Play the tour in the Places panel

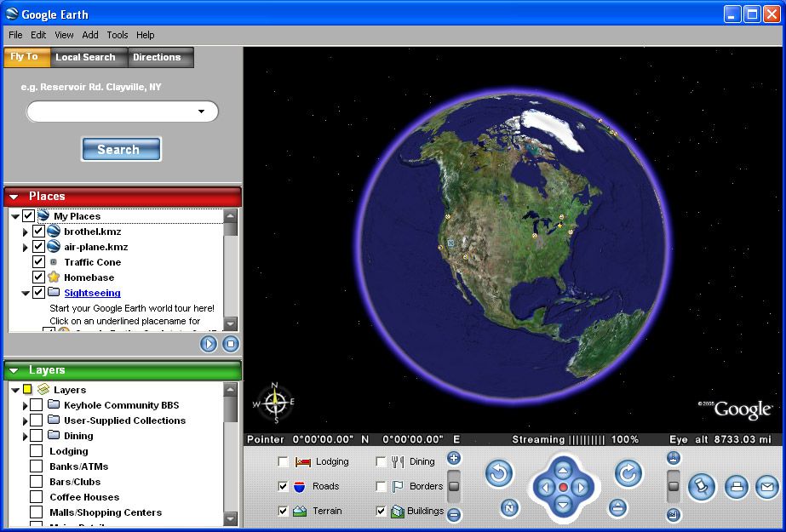(209, 344)
